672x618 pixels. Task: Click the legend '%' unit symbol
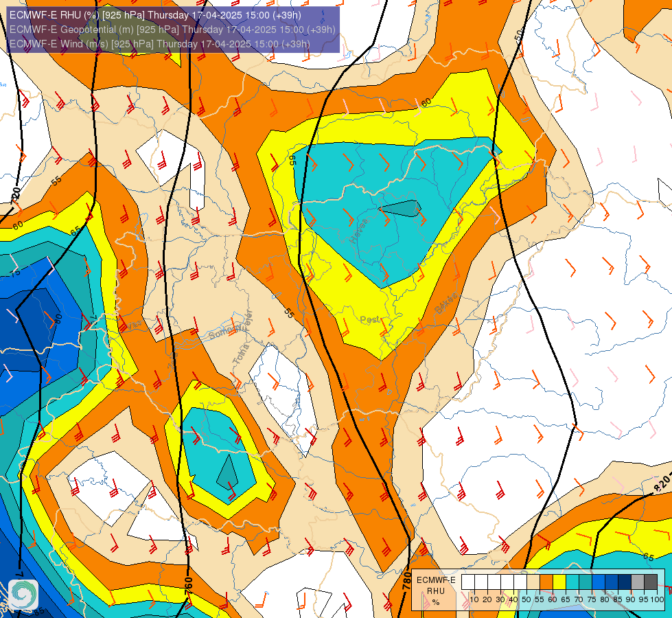(x=436, y=602)
